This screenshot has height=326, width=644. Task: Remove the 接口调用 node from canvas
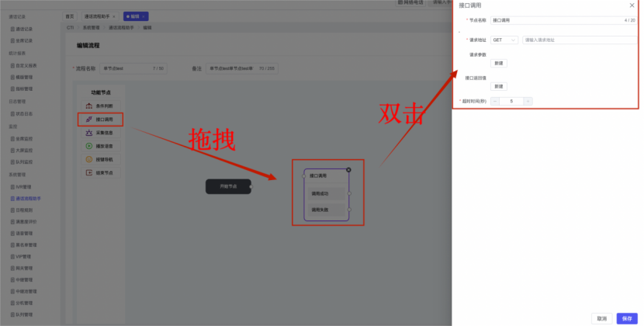[x=348, y=169]
